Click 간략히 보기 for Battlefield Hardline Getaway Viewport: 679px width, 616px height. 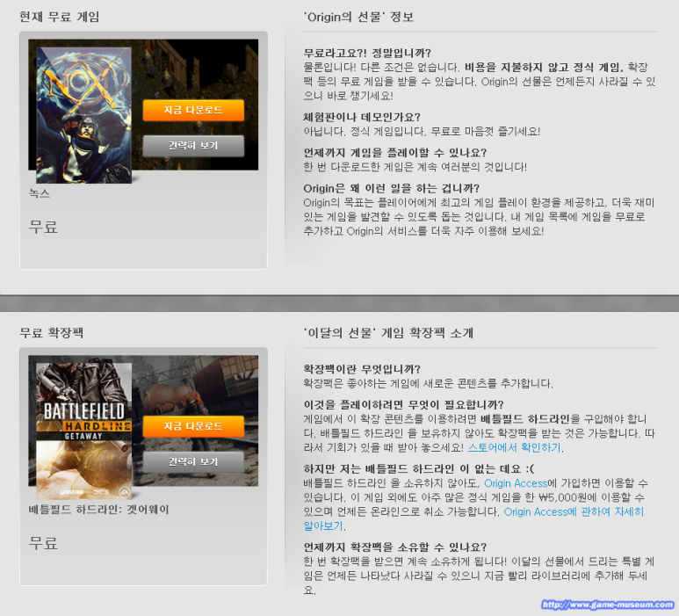(x=193, y=462)
